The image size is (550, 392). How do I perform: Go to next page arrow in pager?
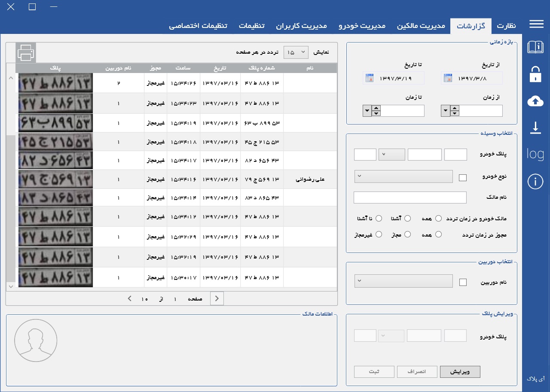129,298
